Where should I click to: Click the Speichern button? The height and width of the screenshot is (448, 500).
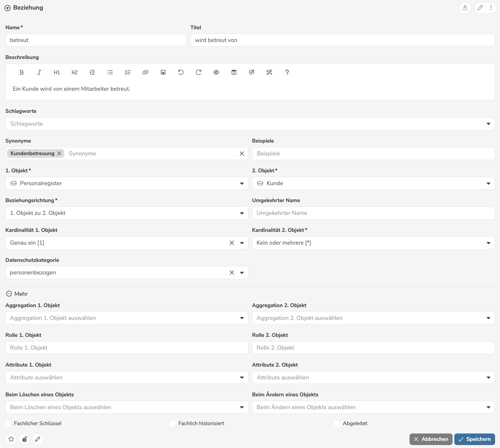pyautogui.click(x=474, y=439)
